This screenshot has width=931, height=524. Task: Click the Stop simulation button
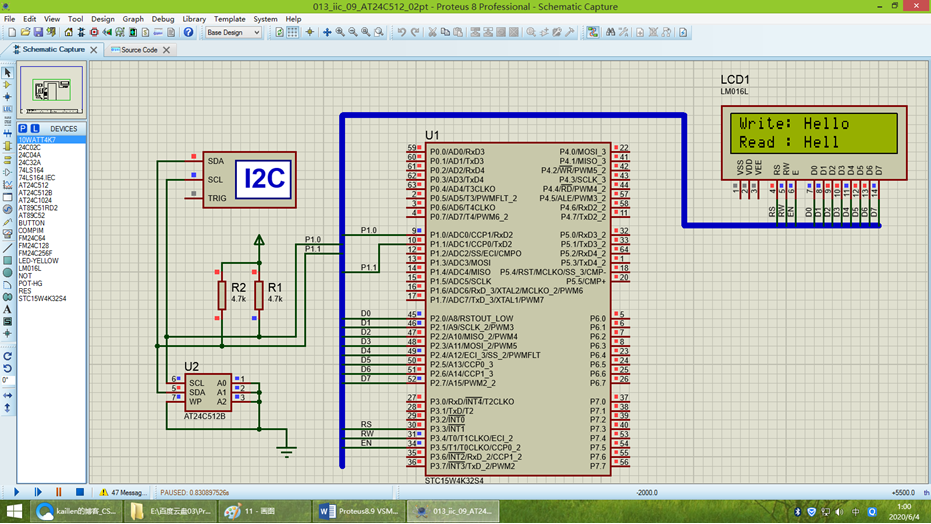pos(80,492)
